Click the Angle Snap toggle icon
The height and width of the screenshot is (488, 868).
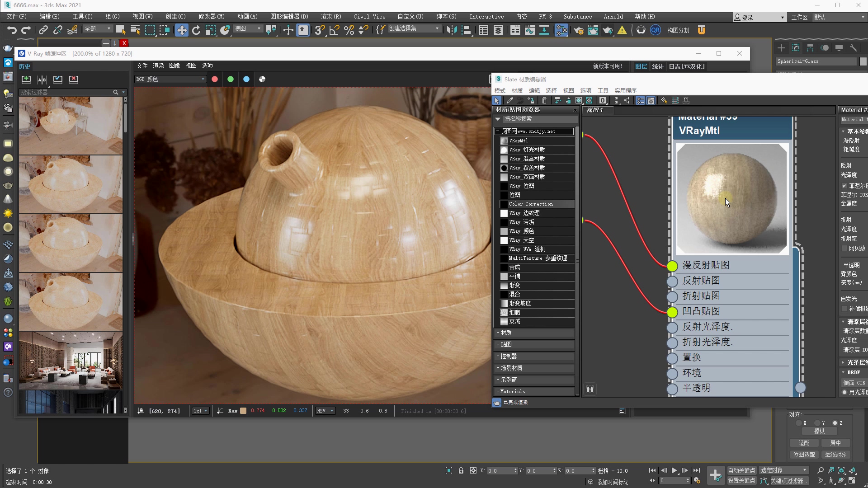coord(335,30)
